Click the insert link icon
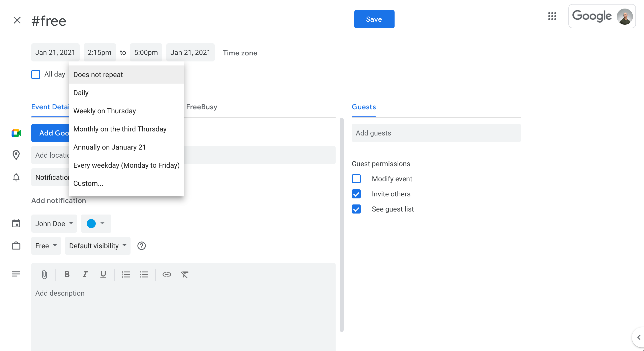The image size is (644, 351). (167, 274)
